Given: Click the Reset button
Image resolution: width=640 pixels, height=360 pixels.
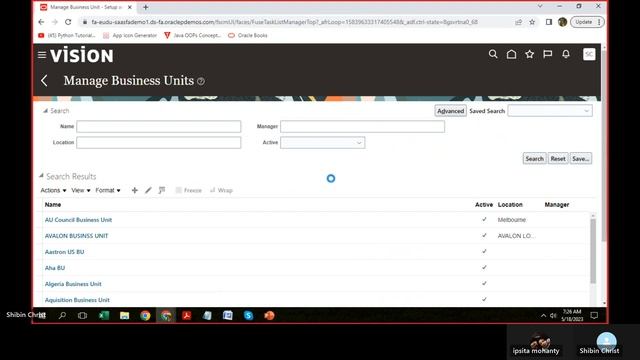Looking at the screenshot, I should point(558,158).
